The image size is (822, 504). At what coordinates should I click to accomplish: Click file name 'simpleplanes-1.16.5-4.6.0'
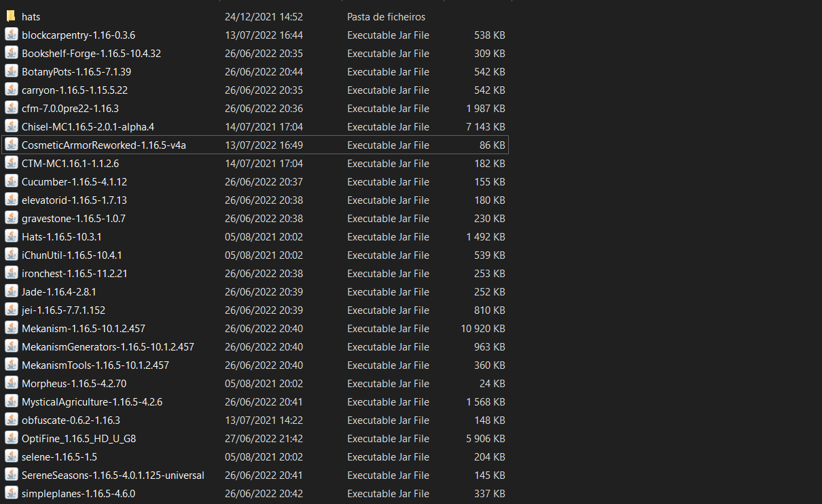coord(78,493)
